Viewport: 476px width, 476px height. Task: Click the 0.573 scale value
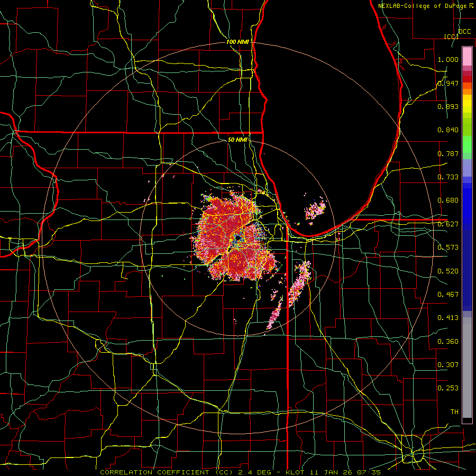pos(448,248)
